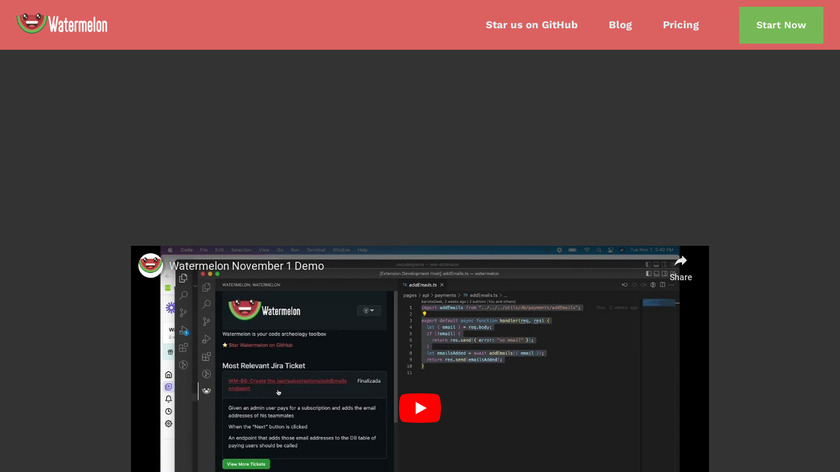The image size is (840, 472).
Task: Open the Star us on GitHub link
Action: tap(531, 25)
